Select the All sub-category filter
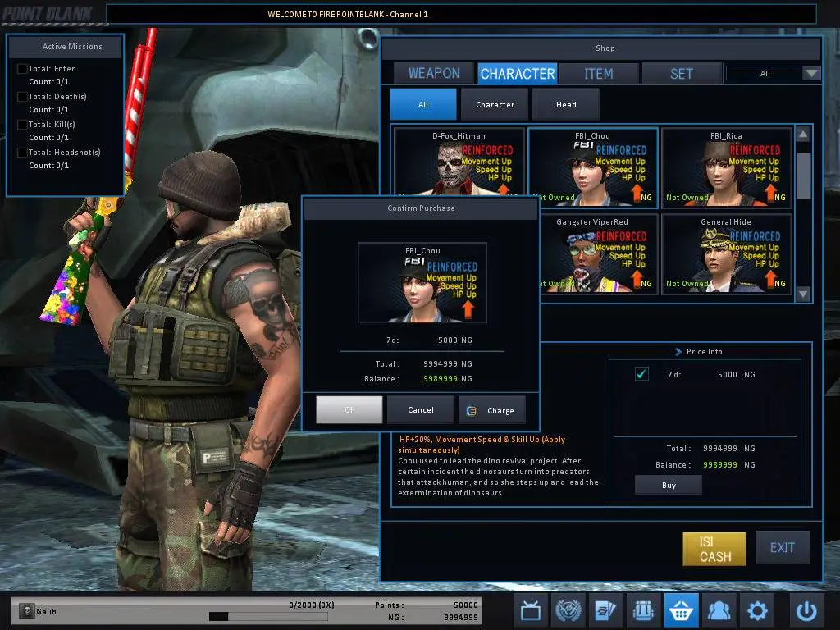Image resolution: width=840 pixels, height=630 pixels. (423, 104)
